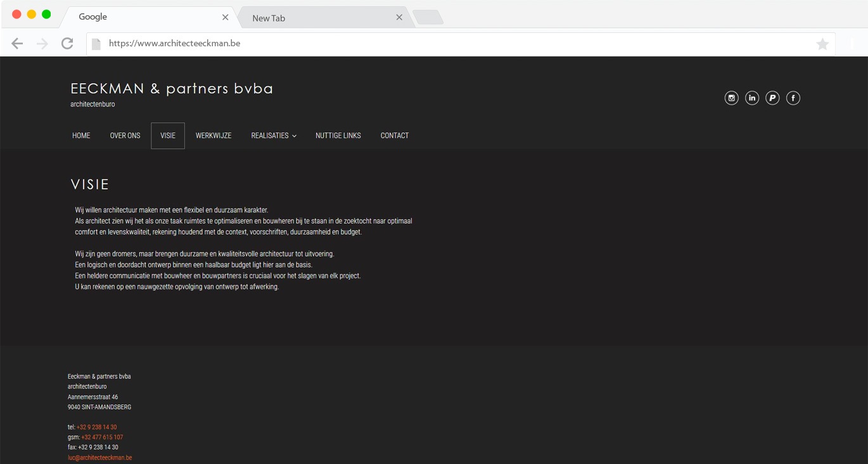The image size is (868, 464).
Task: Click the architectenburo tagline under title
Action: point(93,105)
